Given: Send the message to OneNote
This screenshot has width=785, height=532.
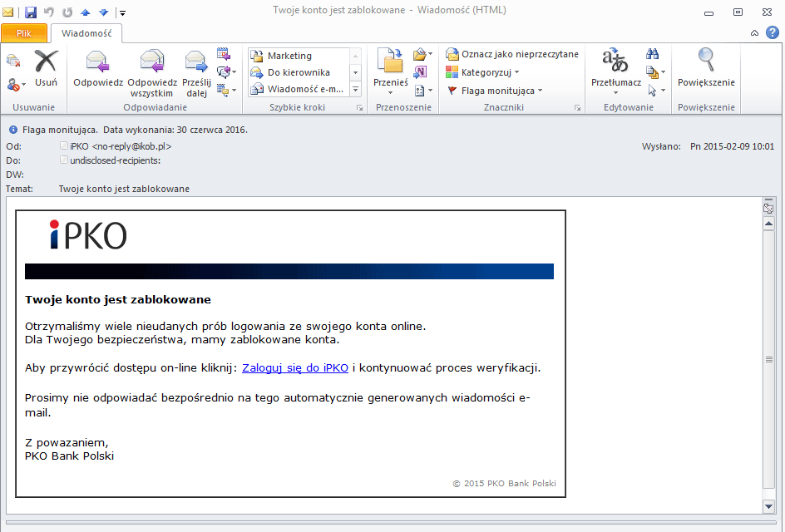Looking at the screenshot, I should pos(421,72).
